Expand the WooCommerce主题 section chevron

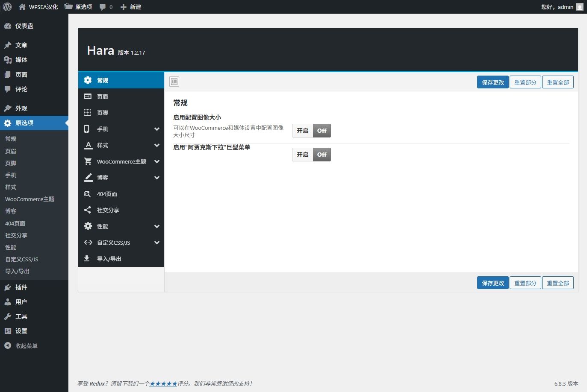pyautogui.click(x=157, y=161)
